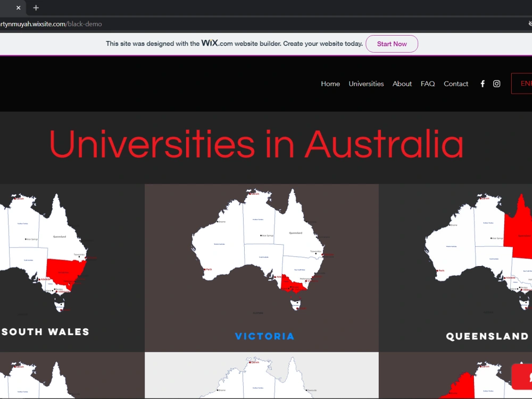Viewport: 532px width, 399px height.
Task: Click the Start Now button
Action: [x=392, y=44]
